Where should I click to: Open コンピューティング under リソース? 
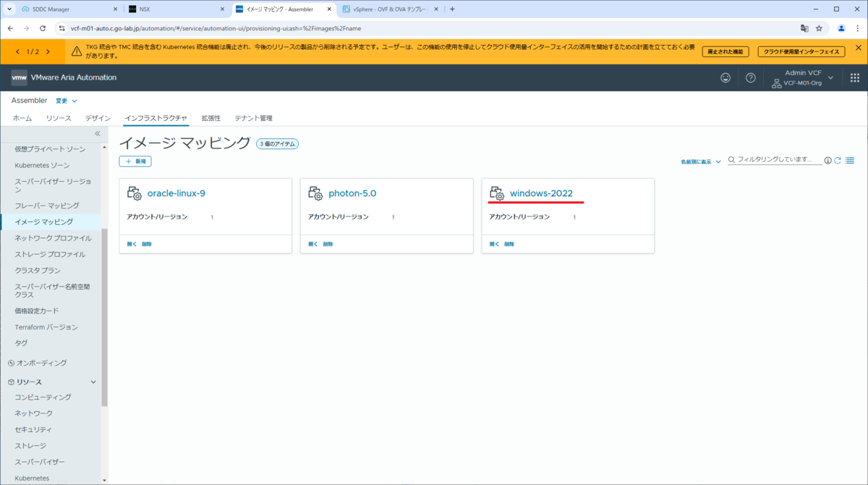[x=43, y=397]
